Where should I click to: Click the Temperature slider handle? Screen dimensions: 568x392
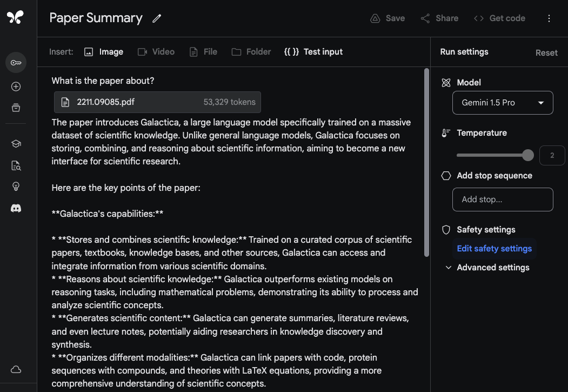point(528,156)
